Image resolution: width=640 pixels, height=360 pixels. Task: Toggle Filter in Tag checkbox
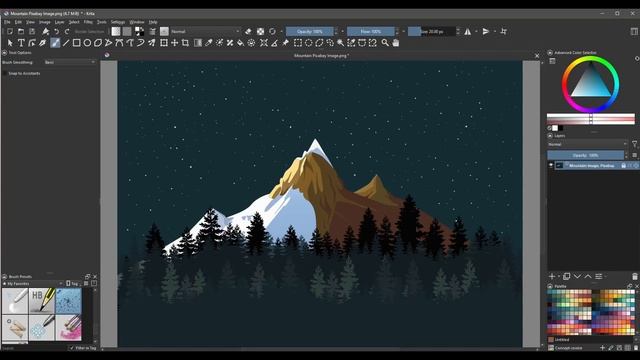(72, 348)
